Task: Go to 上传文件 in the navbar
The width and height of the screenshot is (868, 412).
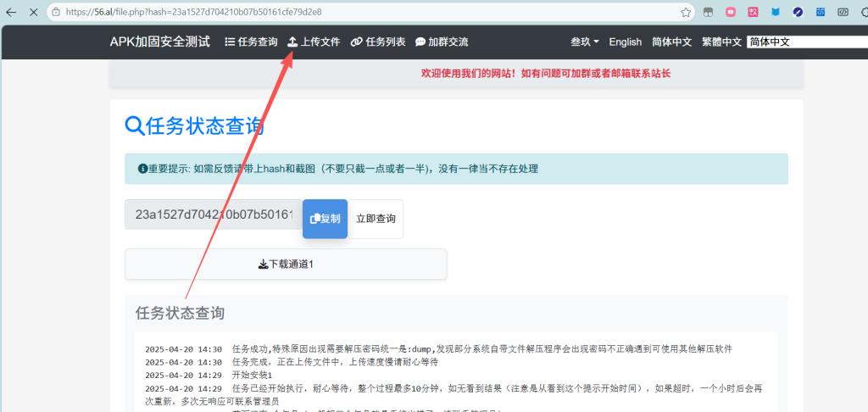Action: [314, 42]
